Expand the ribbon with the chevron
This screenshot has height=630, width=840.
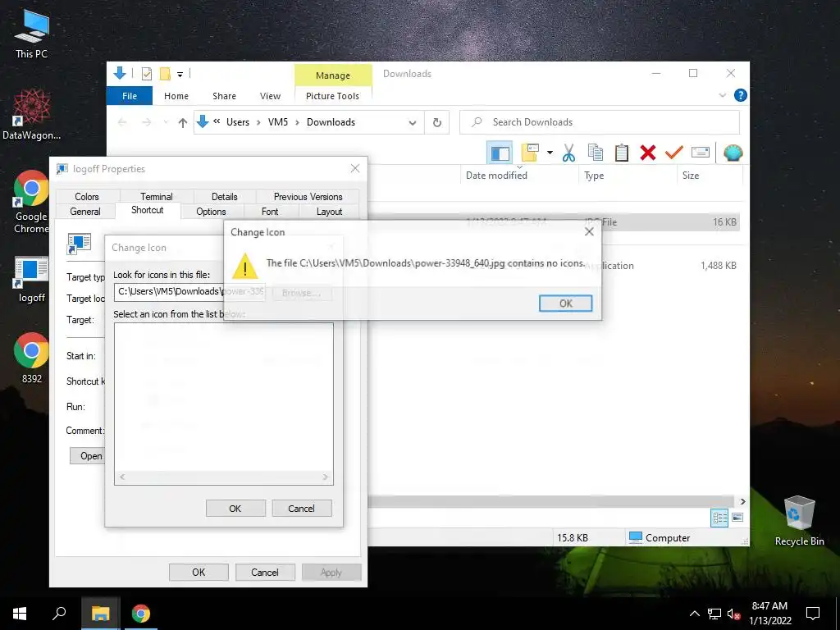pyautogui.click(x=722, y=95)
